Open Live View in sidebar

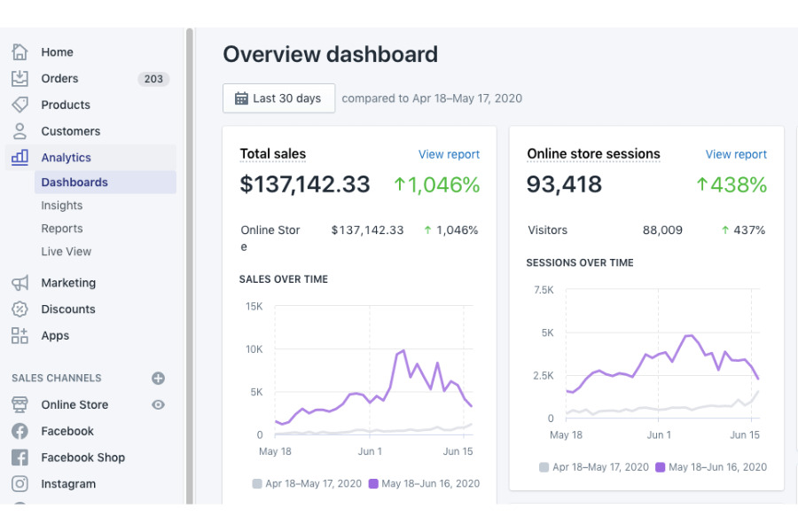(x=66, y=252)
